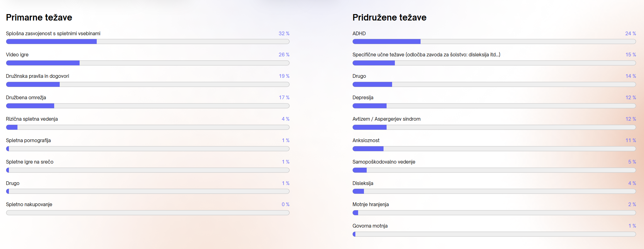Click the Anksioznost progress bar
This screenshot has width=644, height=249.
494,149
